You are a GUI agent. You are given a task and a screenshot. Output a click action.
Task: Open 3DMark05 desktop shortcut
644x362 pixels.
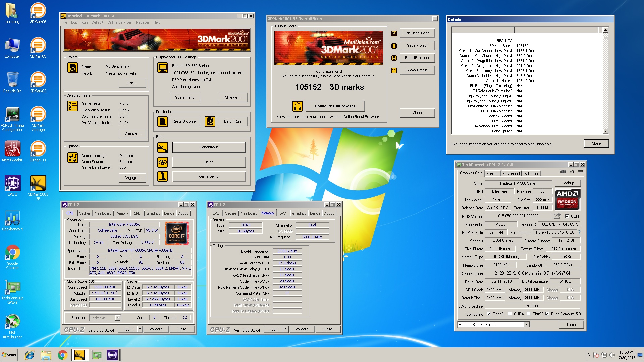coord(38,48)
